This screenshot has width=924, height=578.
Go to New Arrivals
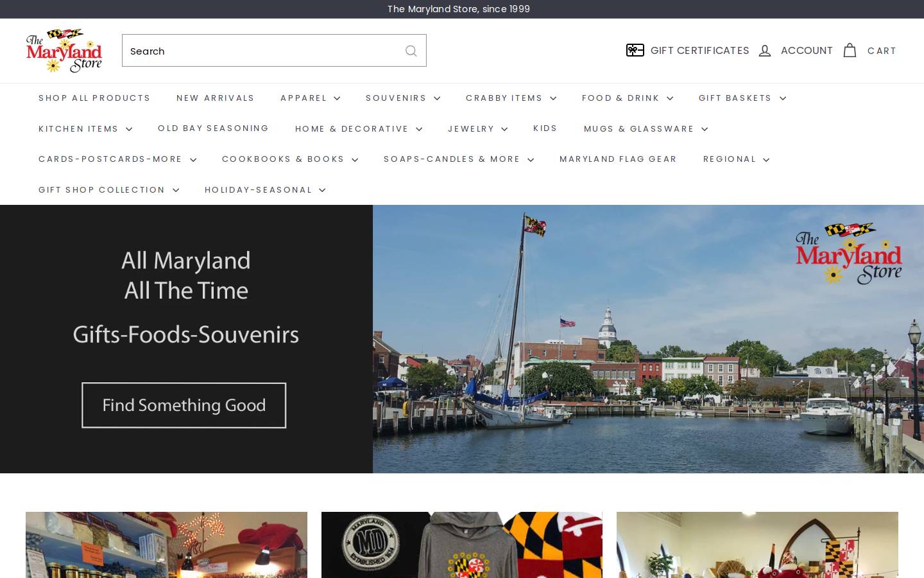pos(215,98)
